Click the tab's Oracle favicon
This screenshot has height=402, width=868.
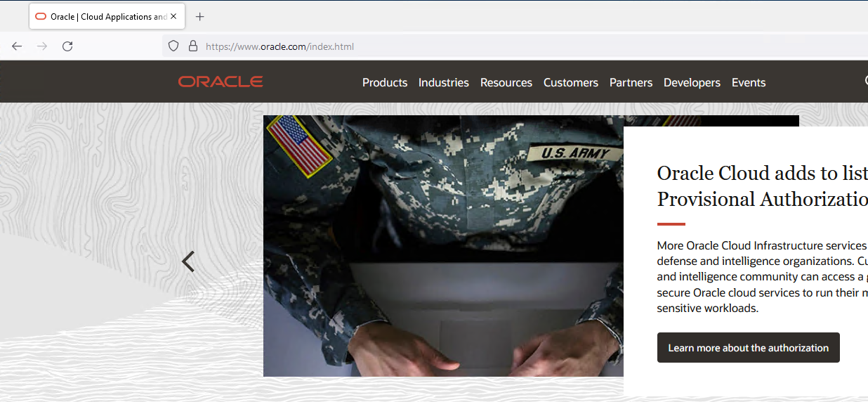click(41, 16)
